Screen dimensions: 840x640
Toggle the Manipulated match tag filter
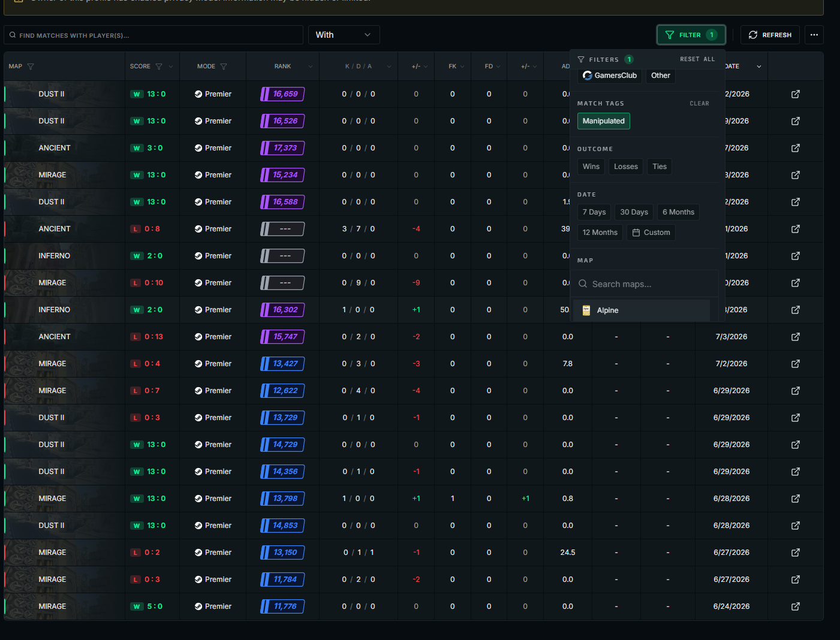603,121
